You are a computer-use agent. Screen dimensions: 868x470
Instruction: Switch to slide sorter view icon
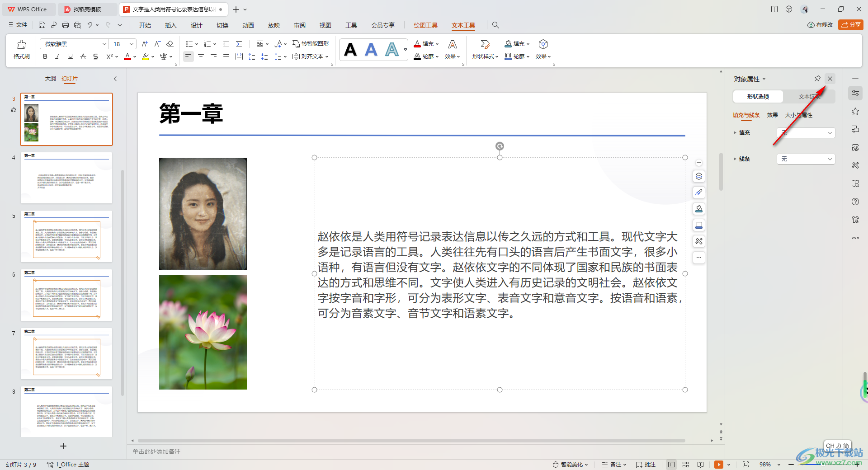[686, 465]
